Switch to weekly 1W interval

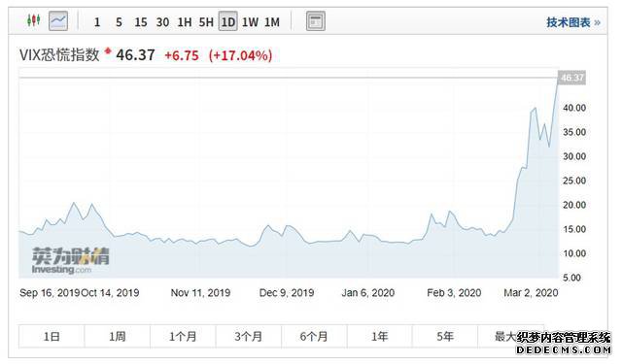click(x=251, y=22)
